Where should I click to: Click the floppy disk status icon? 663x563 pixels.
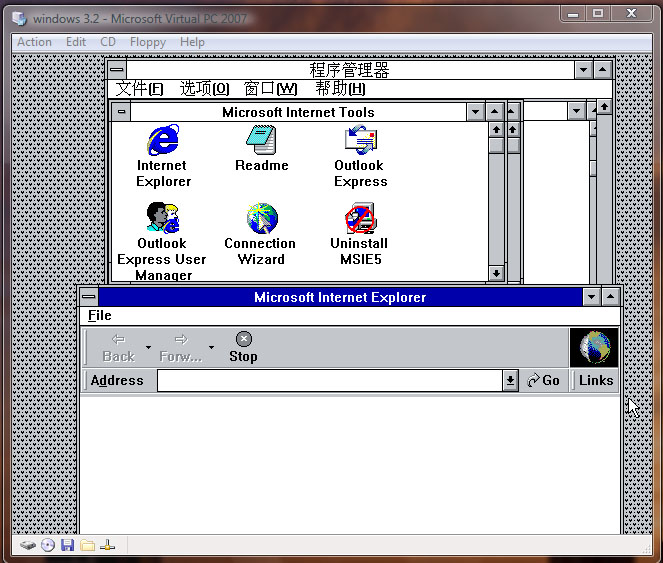coord(68,545)
